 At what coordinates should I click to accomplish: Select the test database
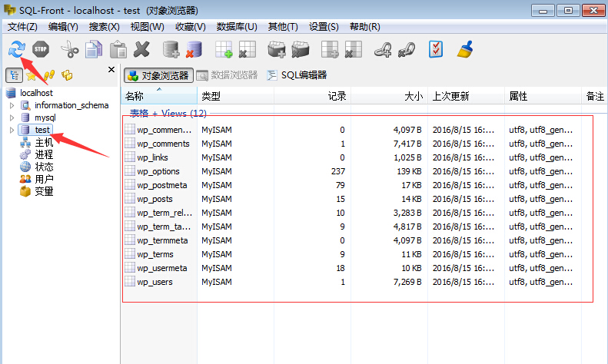pos(42,130)
